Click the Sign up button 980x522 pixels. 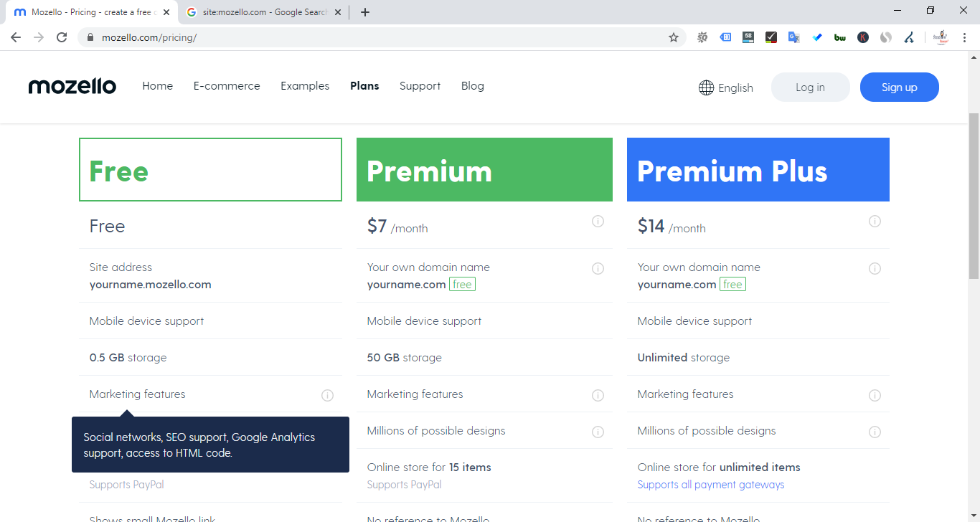900,87
